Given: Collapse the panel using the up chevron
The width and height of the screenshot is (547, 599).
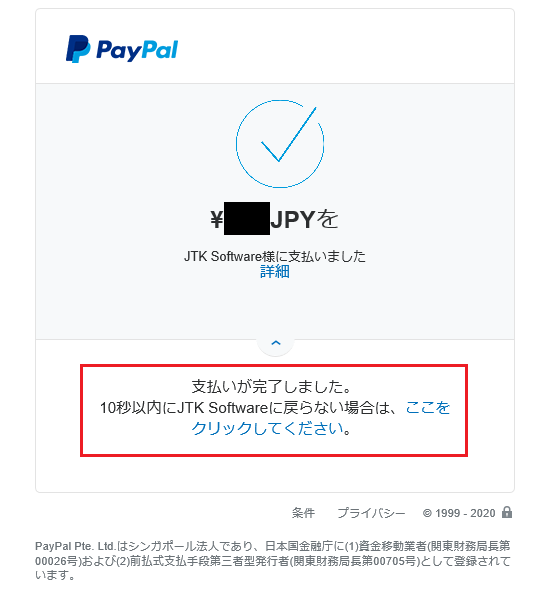Looking at the screenshot, I should (276, 343).
